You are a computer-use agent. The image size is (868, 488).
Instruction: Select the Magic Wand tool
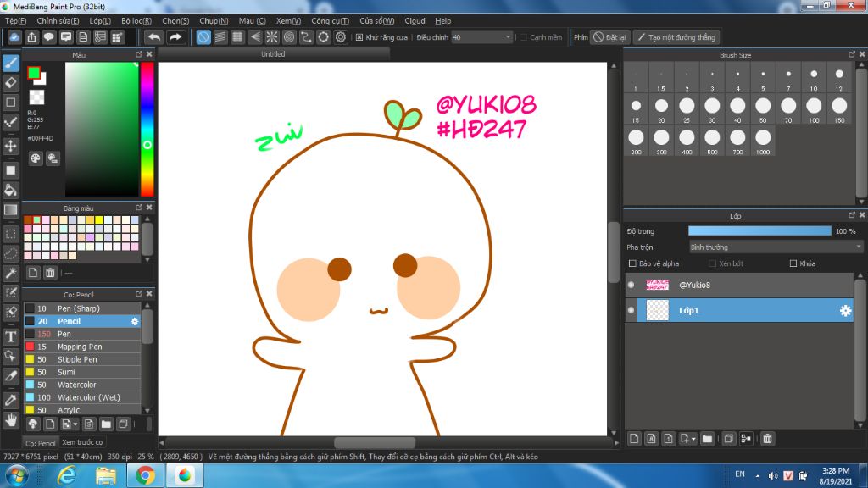tap(10, 273)
